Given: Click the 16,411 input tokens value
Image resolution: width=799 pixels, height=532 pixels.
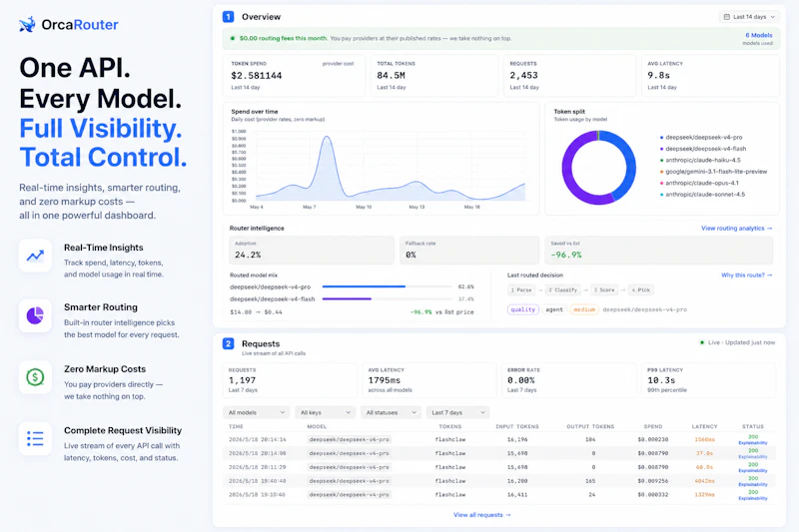Looking at the screenshot, I should tap(517, 494).
